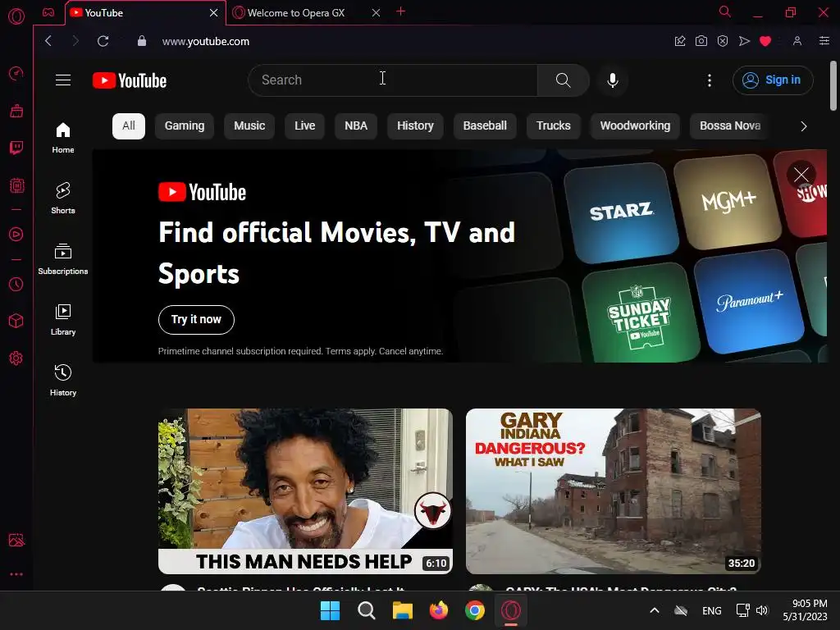Image resolution: width=840 pixels, height=630 pixels.
Task: Select the Music filter chip
Action: coord(249,126)
